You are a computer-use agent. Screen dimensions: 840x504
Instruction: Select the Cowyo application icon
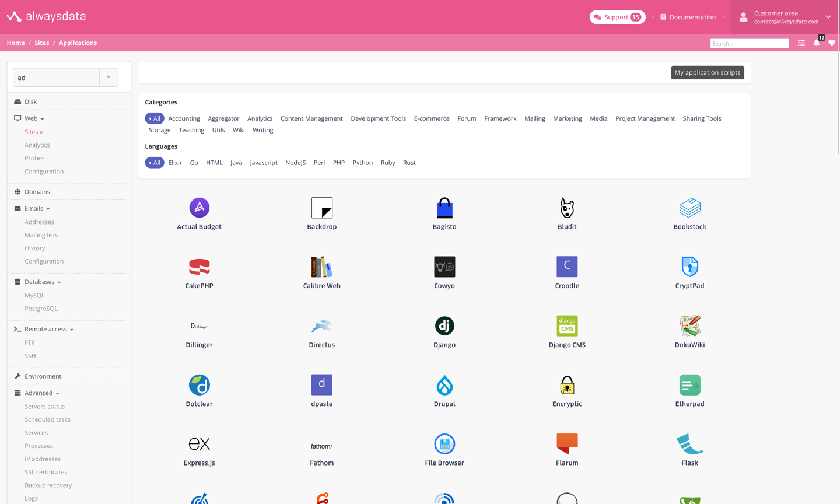point(444,267)
